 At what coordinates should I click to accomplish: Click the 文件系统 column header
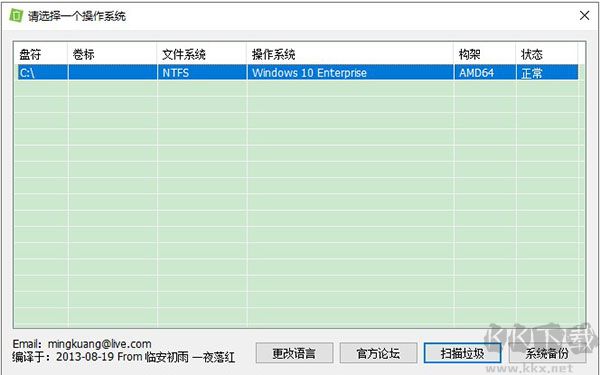201,54
